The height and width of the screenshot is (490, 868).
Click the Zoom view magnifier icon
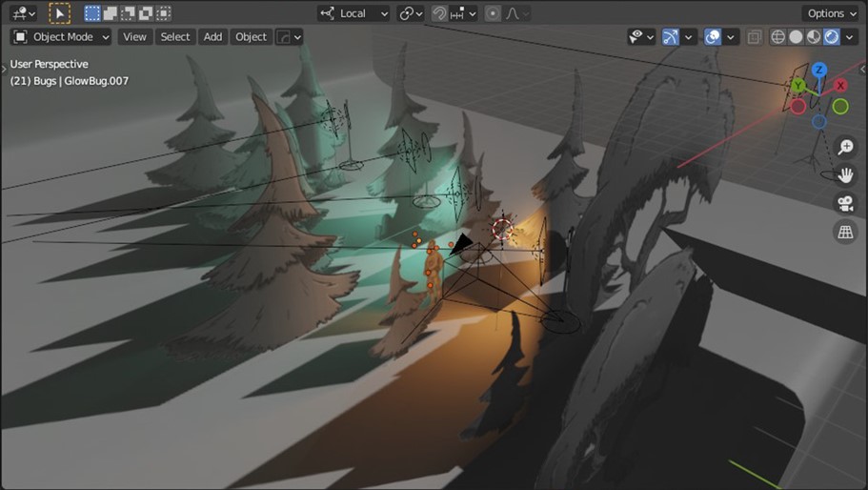point(845,147)
